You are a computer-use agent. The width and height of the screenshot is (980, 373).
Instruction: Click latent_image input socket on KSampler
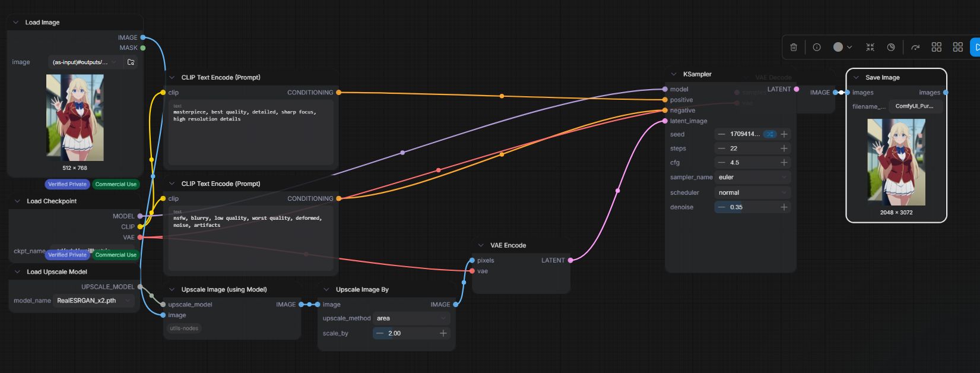(x=665, y=121)
